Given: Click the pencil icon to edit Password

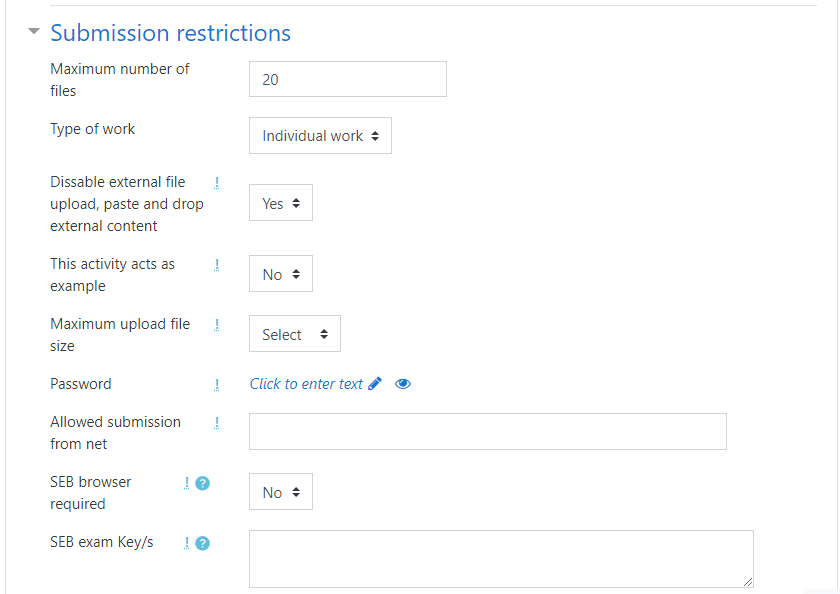Looking at the screenshot, I should coord(373,383).
